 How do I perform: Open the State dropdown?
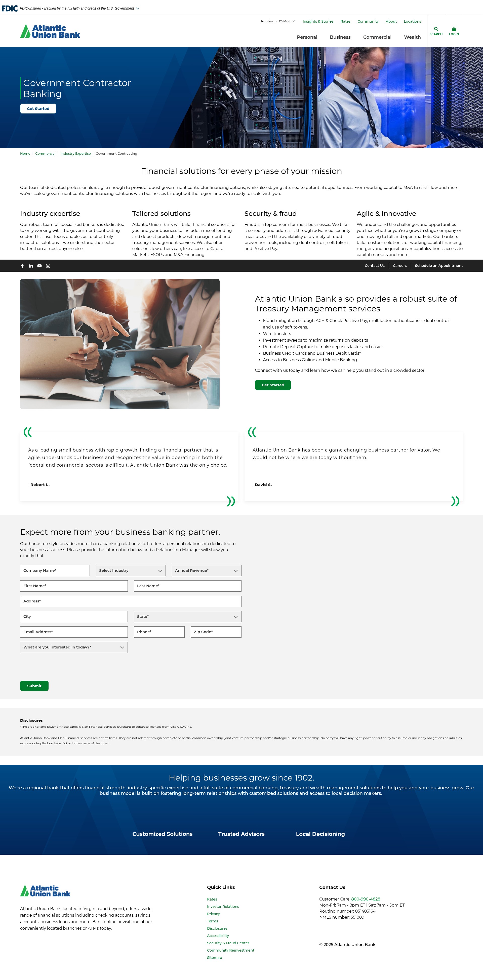point(187,617)
